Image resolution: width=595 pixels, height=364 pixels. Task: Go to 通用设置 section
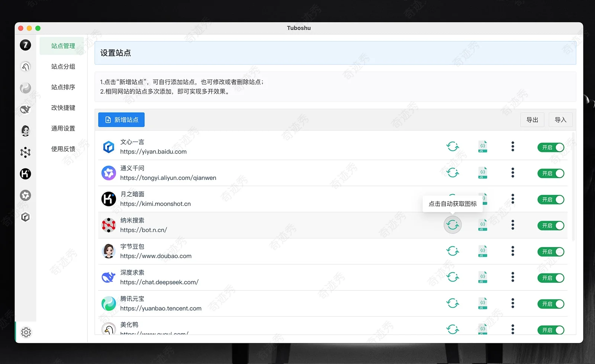point(63,128)
